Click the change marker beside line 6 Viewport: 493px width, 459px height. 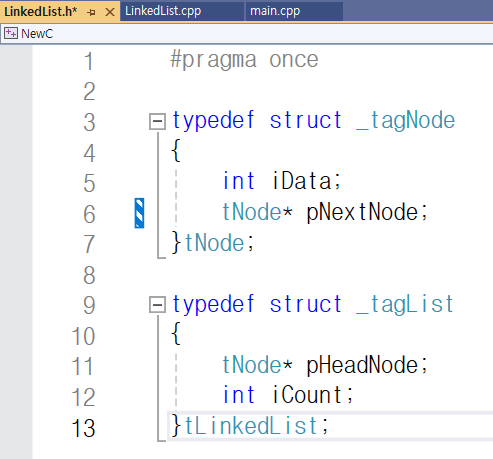point(139,213)
